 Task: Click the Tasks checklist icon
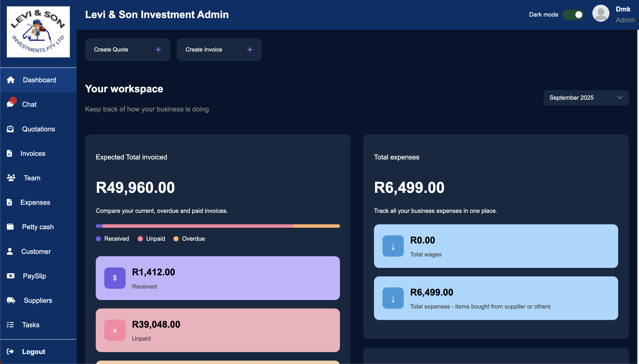pos(10,325)
